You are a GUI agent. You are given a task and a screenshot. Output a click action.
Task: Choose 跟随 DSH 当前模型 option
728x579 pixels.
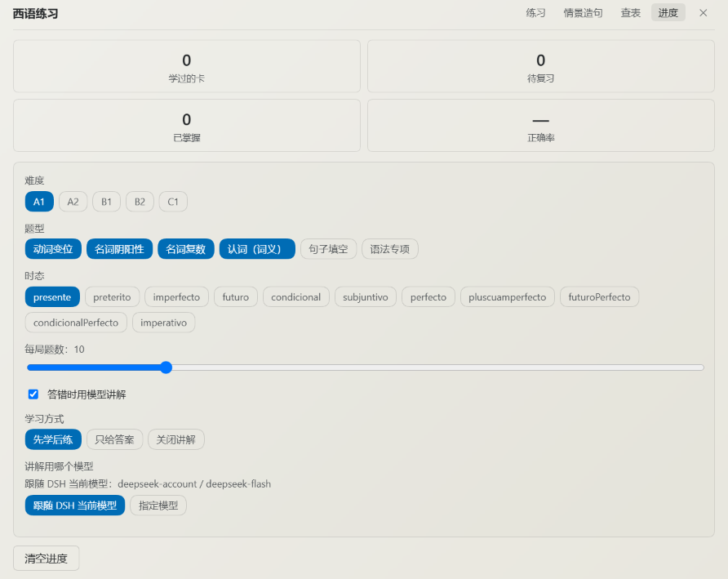click(x=75, y=506)
